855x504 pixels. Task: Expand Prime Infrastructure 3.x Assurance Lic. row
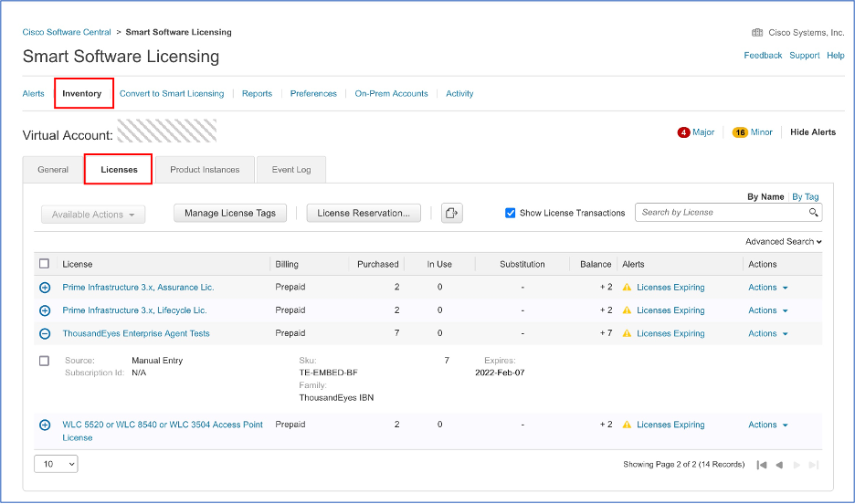pos(45,287)
